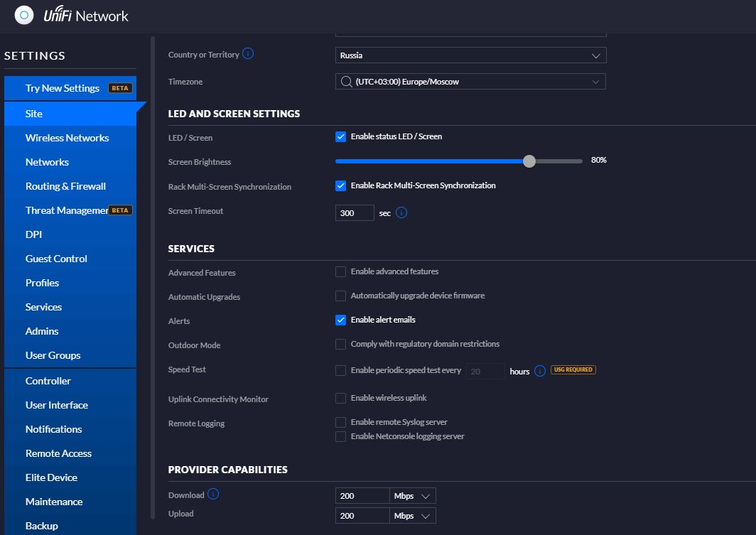
Task: Open Networks settings section
Action: coord(70,162)
